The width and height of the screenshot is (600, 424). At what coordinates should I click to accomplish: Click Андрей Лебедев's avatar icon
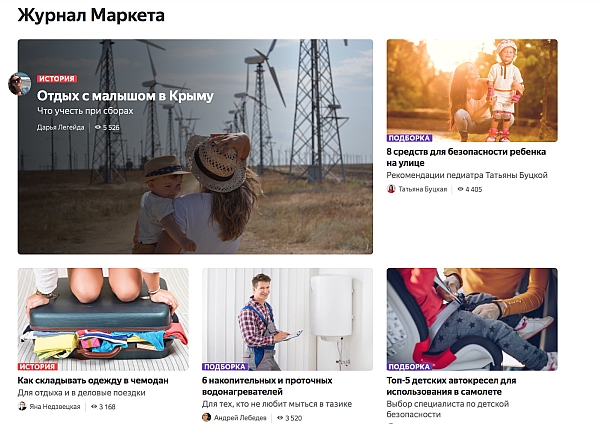(x=206, y=417)
